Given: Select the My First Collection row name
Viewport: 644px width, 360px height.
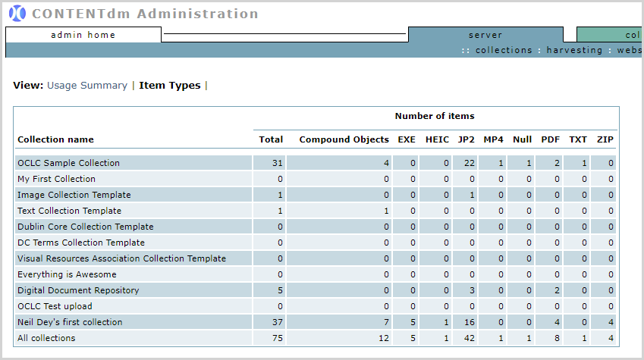Looking at the screenshot, I should click(56, 179).
